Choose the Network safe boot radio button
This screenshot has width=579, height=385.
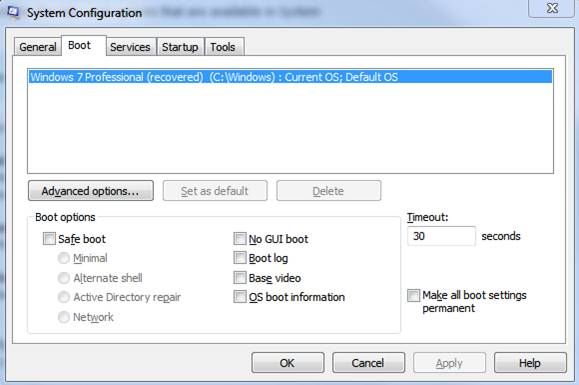64,317
